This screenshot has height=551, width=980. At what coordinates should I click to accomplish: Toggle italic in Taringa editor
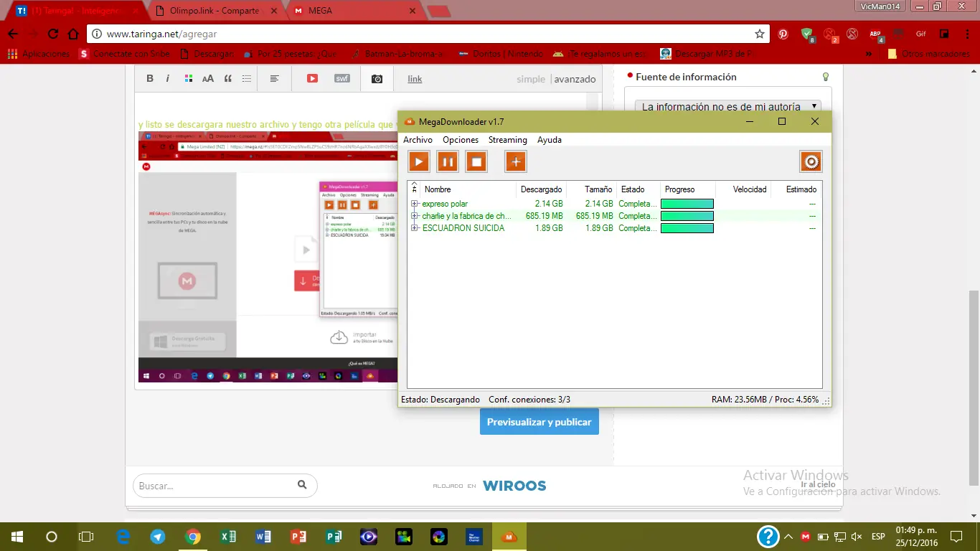tap(168, 79)
